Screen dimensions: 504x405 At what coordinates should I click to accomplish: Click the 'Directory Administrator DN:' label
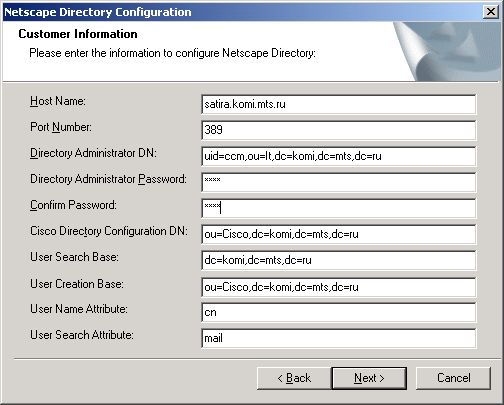(93, 153)
